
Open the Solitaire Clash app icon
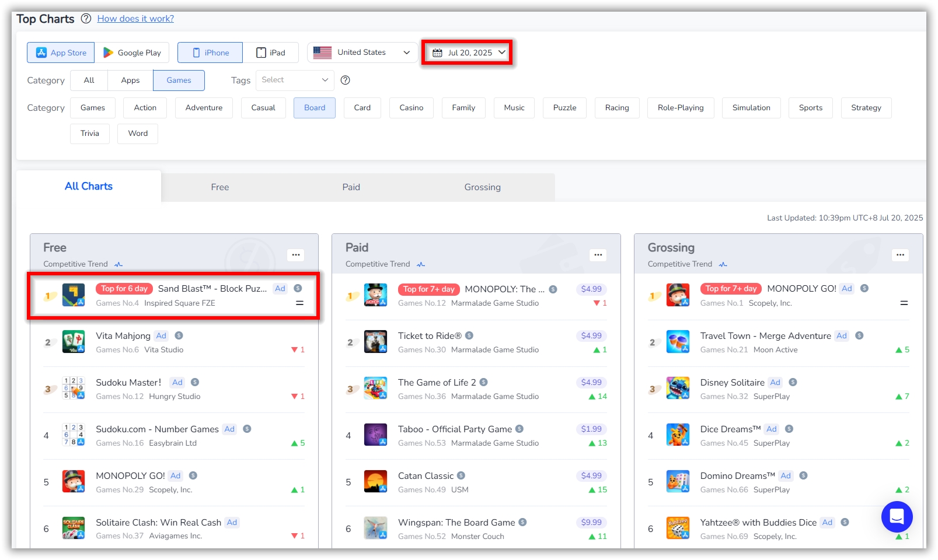(x=74, y=528)
